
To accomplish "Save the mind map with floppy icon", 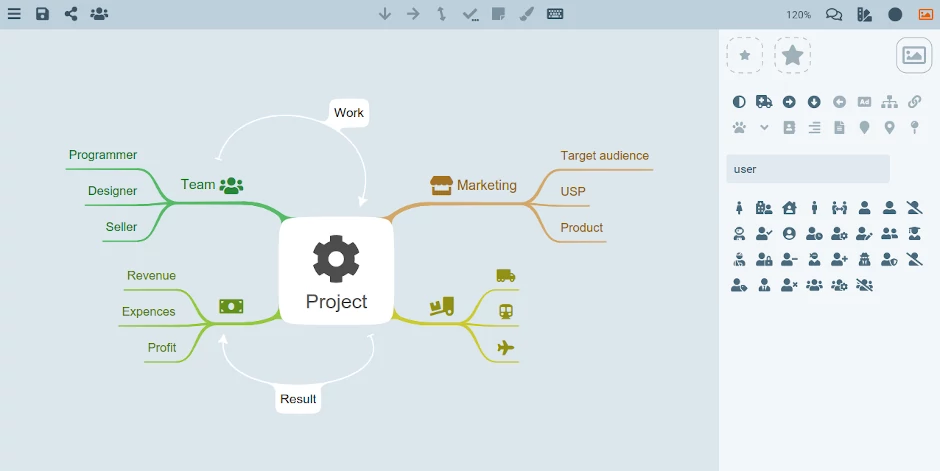I will click(x=42, y=14).
